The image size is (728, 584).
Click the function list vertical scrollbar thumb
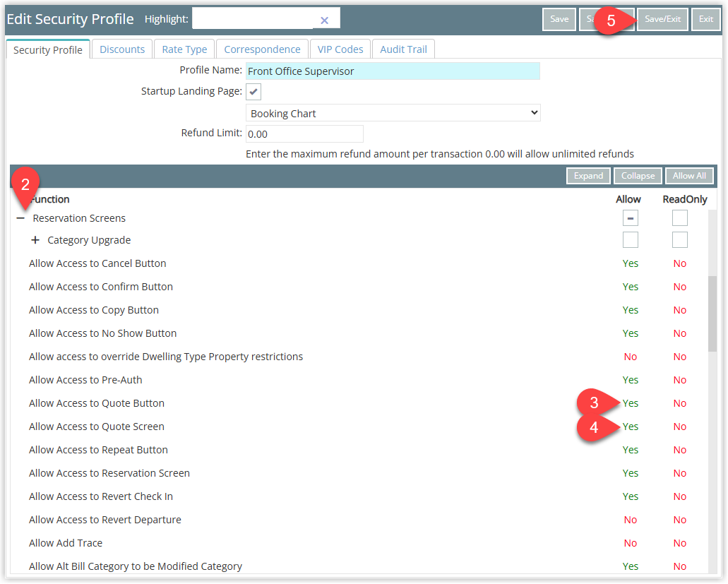click(x=712, y=314)
